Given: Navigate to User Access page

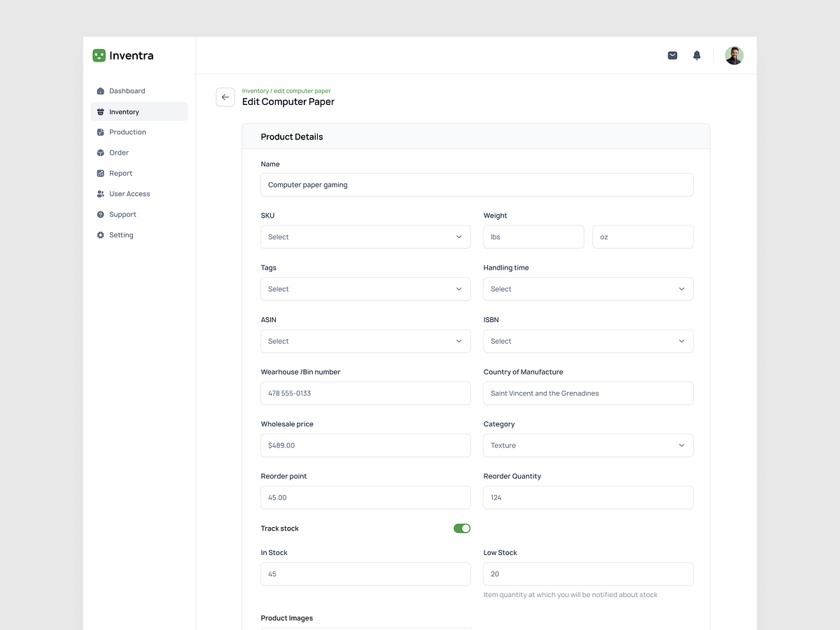Looking at the screenshot, I should point(129,194).
